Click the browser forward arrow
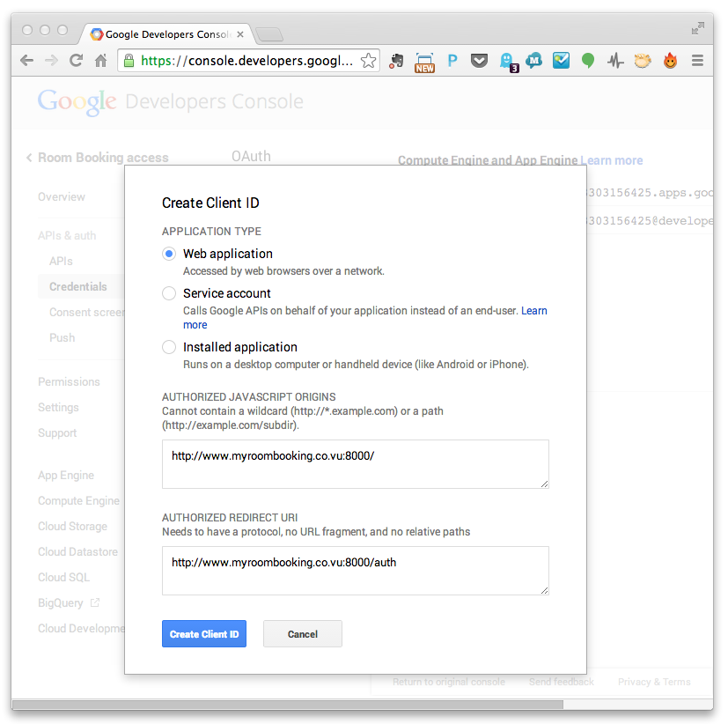This screenshot has width=728, height=724. 51,61
